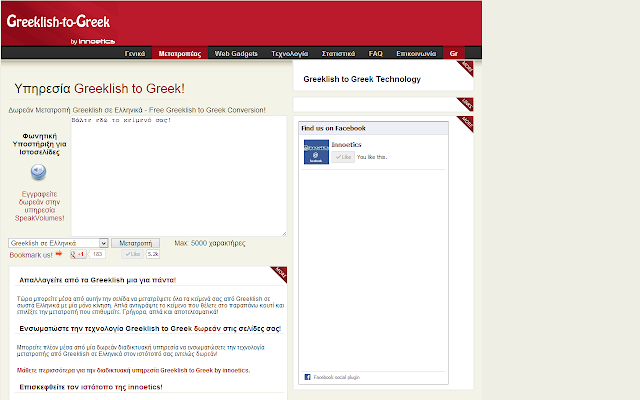Click the Google +1 count 183
This screenshot has width=640, height=400.
click(x=97, y=254)
